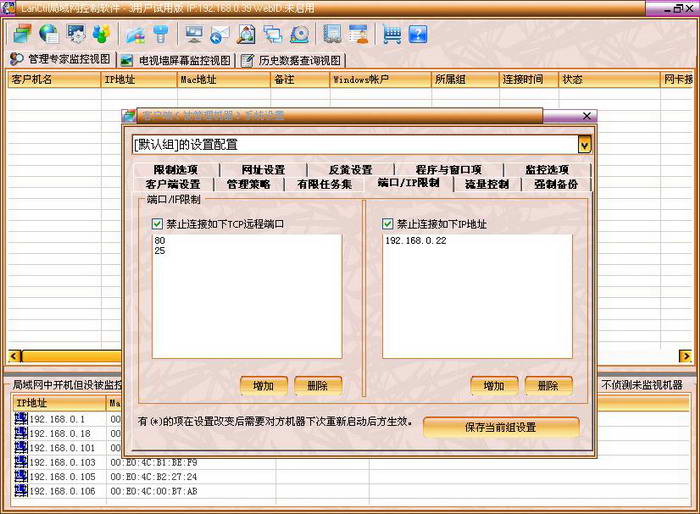Viewport: 700px width, 514px height.
Task: Click right arrow of horizontal scrollbar
Action: point(685,356)
